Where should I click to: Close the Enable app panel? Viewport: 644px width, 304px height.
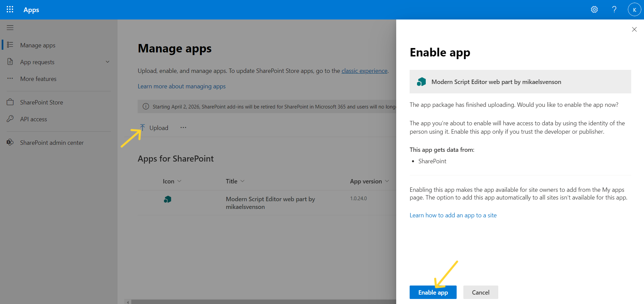(x=634, y=29)
